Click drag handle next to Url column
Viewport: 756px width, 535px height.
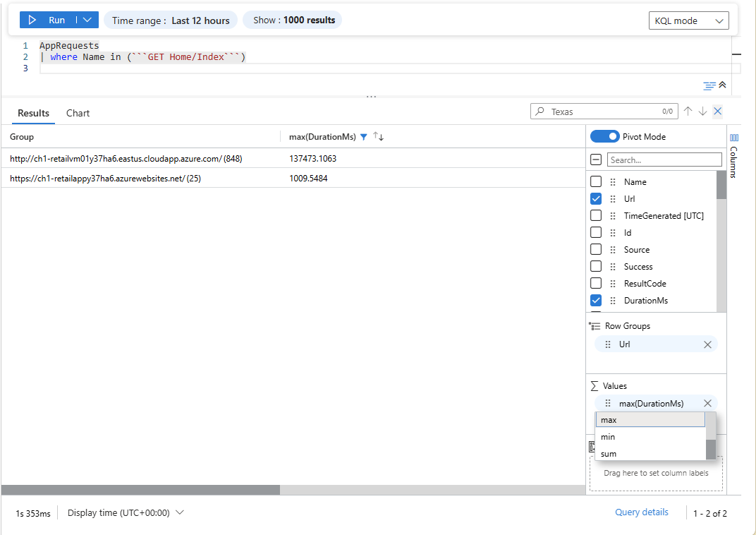point(613,199)
